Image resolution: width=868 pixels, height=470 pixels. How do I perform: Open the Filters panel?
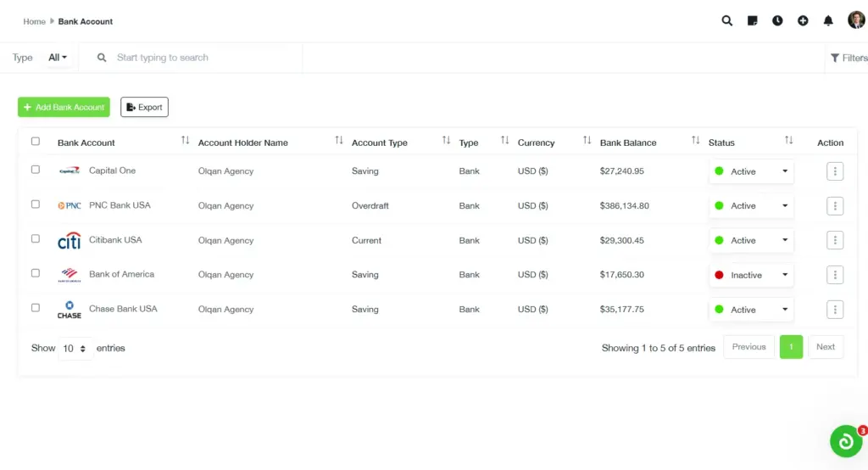coord(849,58)
